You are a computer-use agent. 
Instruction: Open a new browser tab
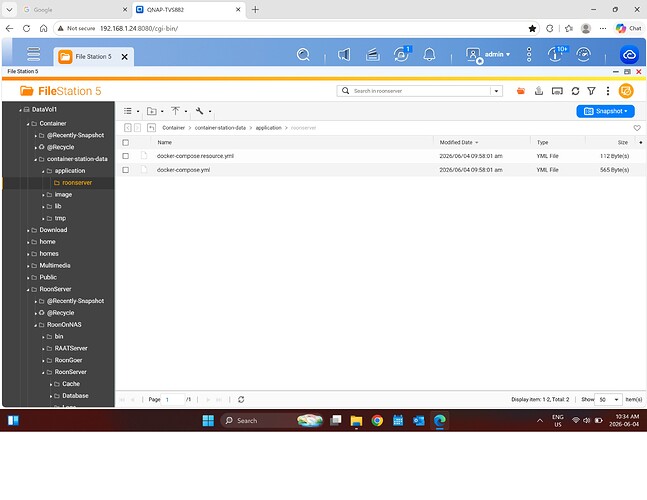[255, 9]
